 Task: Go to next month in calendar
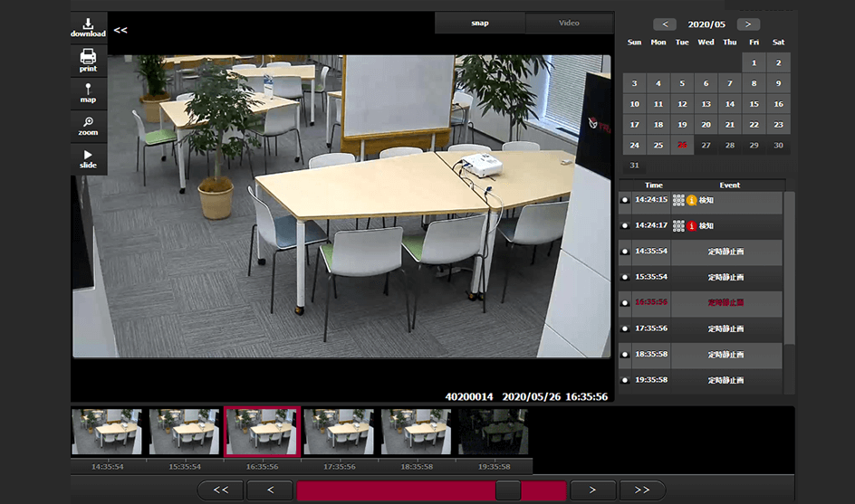748,24
